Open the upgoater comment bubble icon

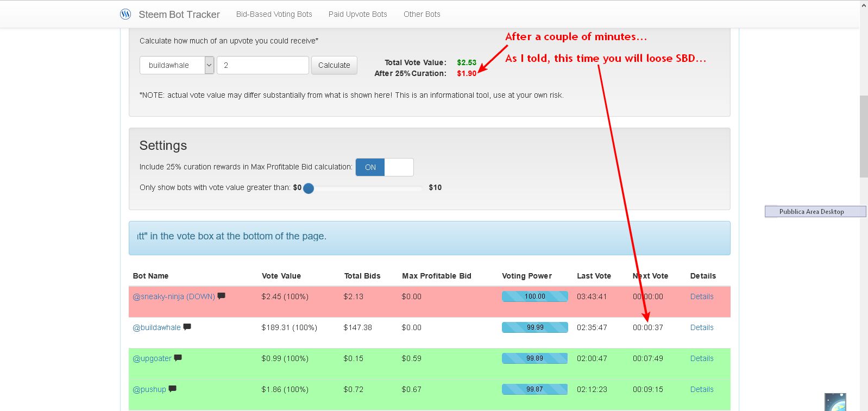178,358
